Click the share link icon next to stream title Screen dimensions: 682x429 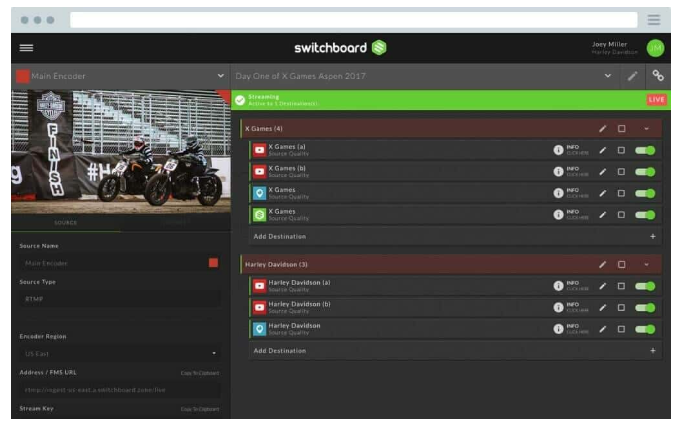(657, 76)
